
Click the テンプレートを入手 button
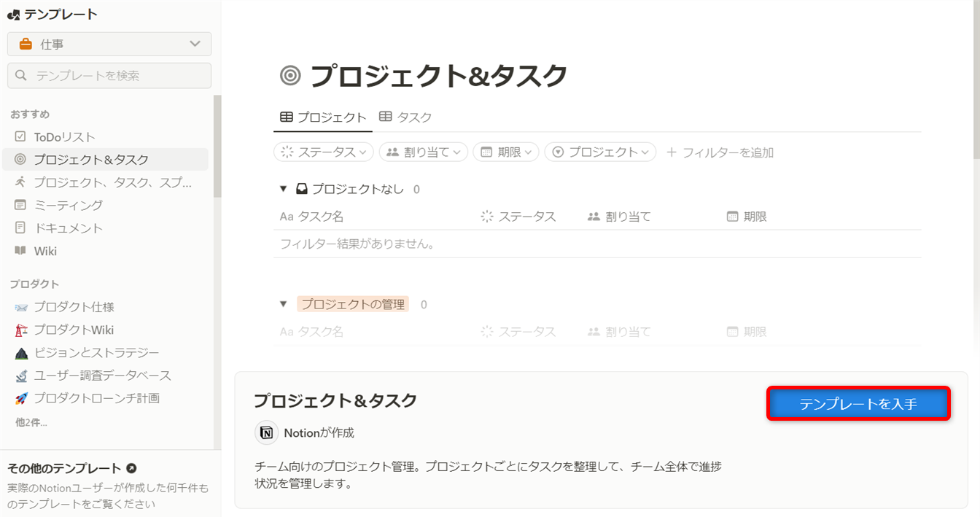click(857, 403)
